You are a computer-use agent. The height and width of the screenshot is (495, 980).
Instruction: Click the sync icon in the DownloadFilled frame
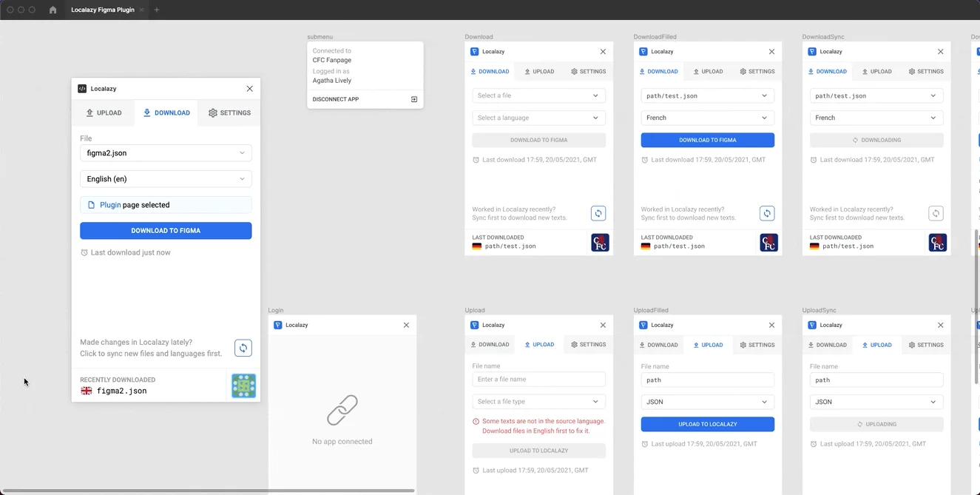[767, 213]
